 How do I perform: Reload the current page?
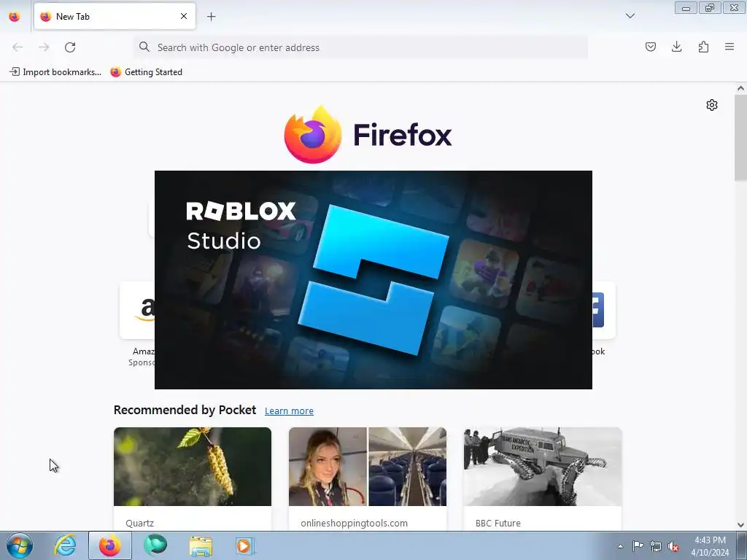coord(70,47)
